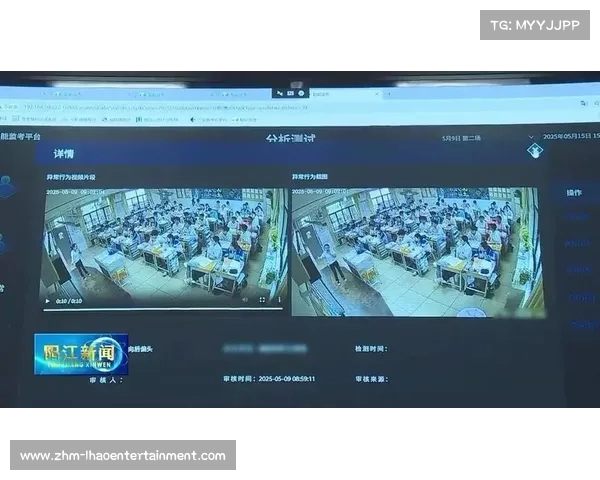This screenshot has width=600, height=480.
Task: Click the 详情 panel title
Action: (x=64, y=154)
